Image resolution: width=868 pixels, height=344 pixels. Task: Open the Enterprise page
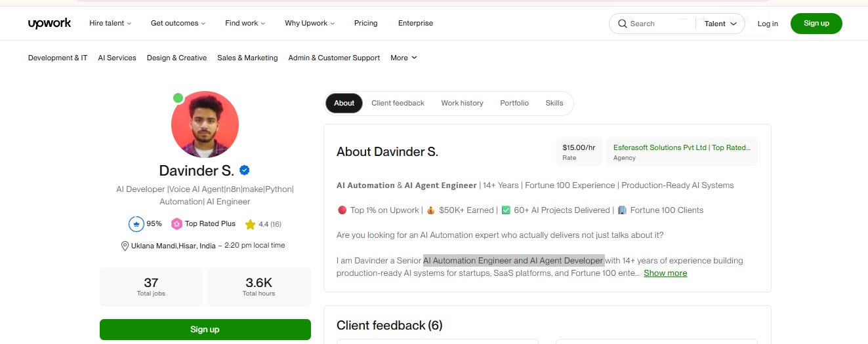pyautogui.click(x=415, y=24)
